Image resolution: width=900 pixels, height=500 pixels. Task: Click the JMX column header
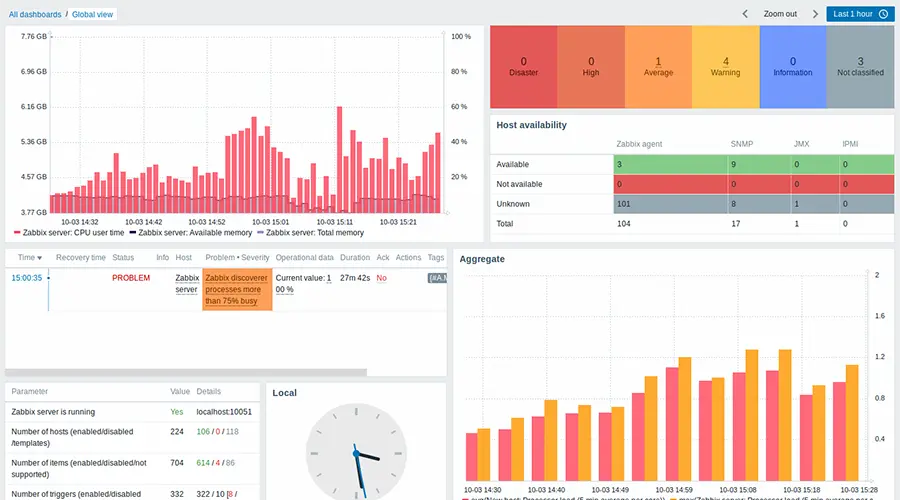(801, 144)
